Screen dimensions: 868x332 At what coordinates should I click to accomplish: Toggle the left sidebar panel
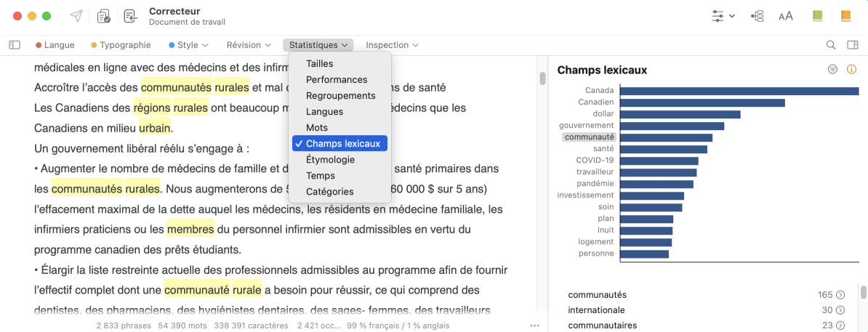15,45
